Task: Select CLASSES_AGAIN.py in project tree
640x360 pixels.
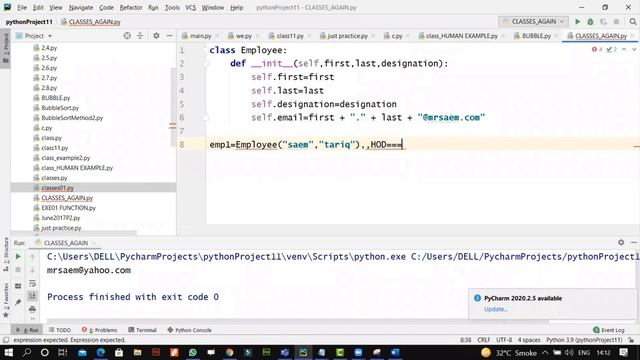Action: (x=67, y=198)
